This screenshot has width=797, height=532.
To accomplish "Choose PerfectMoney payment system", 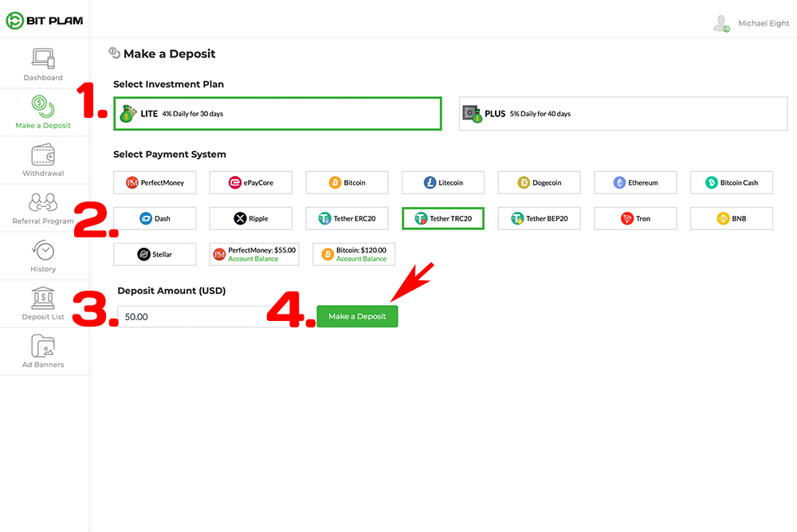I will tap(155, 182).
